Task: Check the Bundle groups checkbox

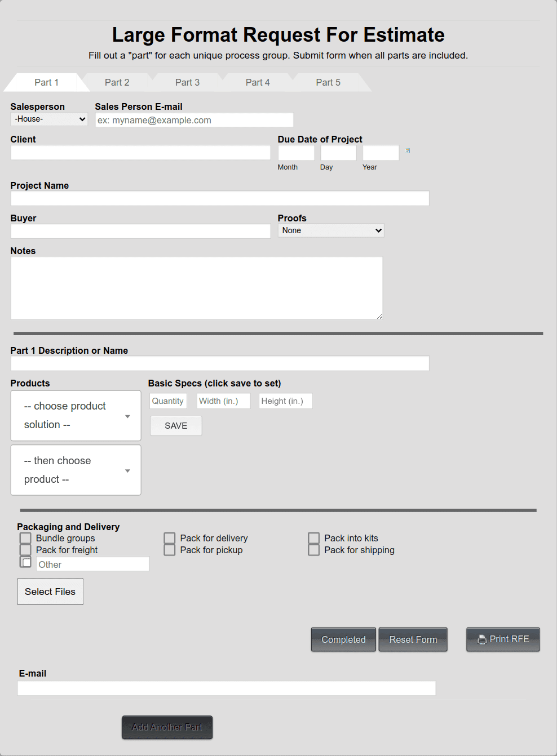Action: coord(25,538)
